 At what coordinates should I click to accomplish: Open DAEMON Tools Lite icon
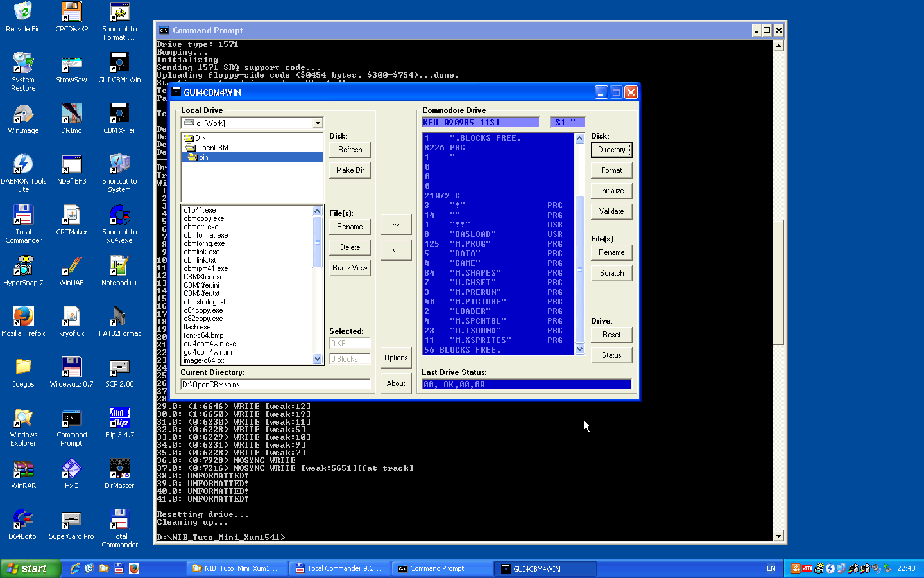point(23,173)
